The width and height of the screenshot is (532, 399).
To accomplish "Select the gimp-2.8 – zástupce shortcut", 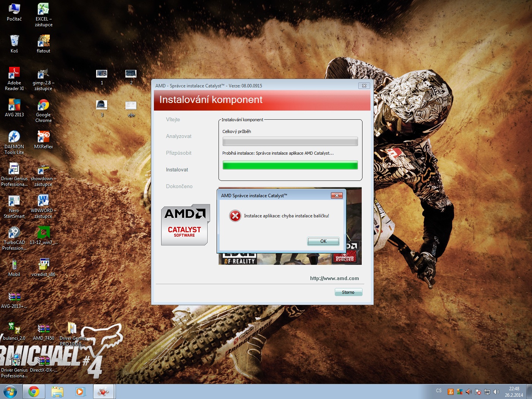I will tap(43, 79).
